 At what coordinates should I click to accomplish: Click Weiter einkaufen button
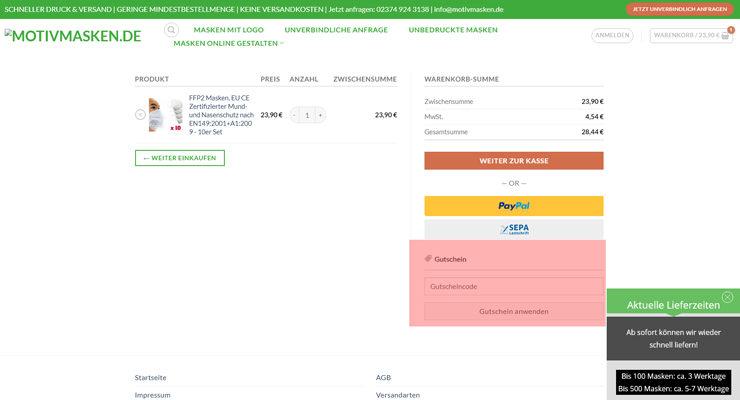(180, 158)
